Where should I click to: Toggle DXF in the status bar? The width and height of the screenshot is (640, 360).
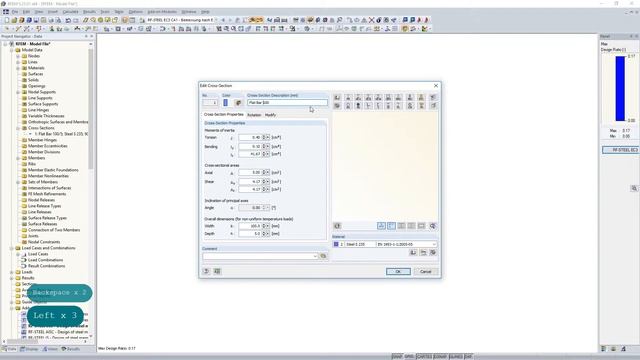pos(468,357)
